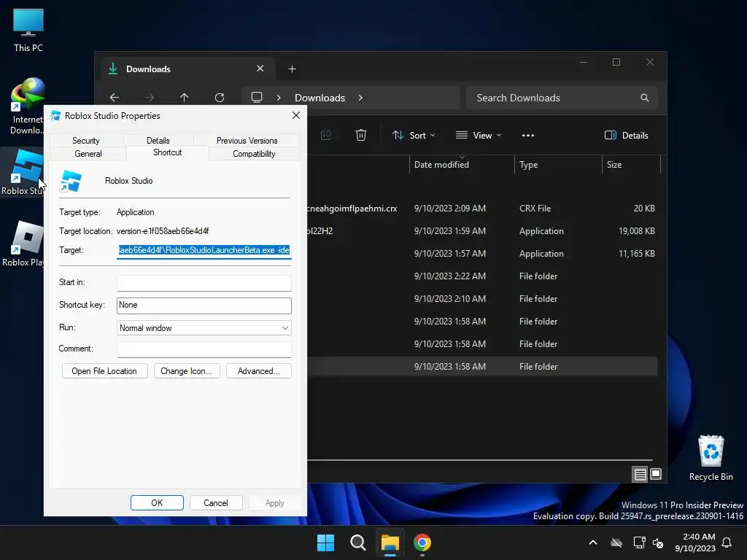Switch to Compatibility tab

coord(254,154)
